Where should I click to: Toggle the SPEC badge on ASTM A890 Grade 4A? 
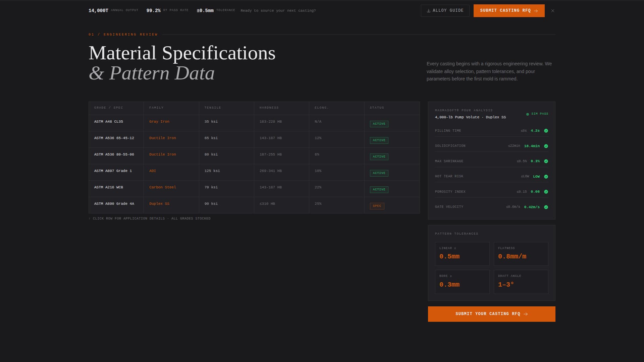click(x=377, y=206)
